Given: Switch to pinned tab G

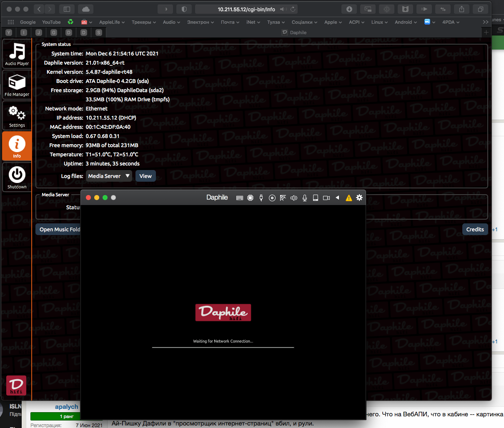Looking at the screenshot, I should click(x=54, y=32).
